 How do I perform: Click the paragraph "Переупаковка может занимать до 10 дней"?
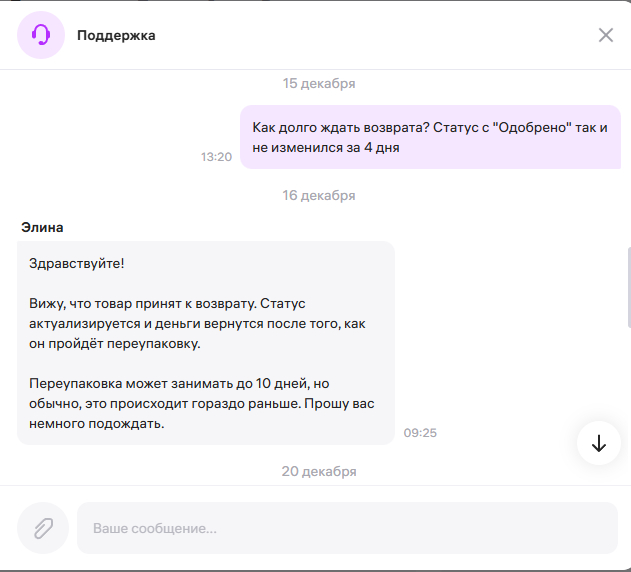pos(202,403)
